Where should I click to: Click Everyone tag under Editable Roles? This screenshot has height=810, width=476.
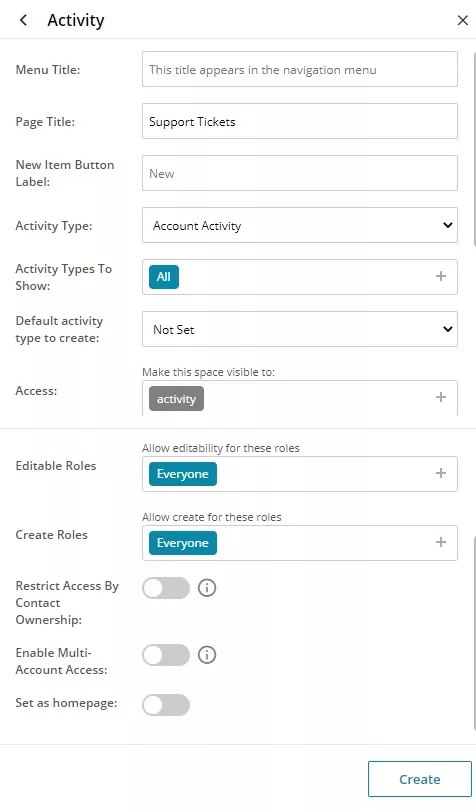(183, 474)
